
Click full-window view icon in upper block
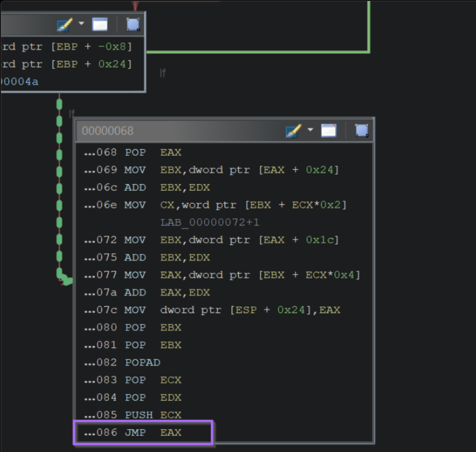[x=100, y=24]
